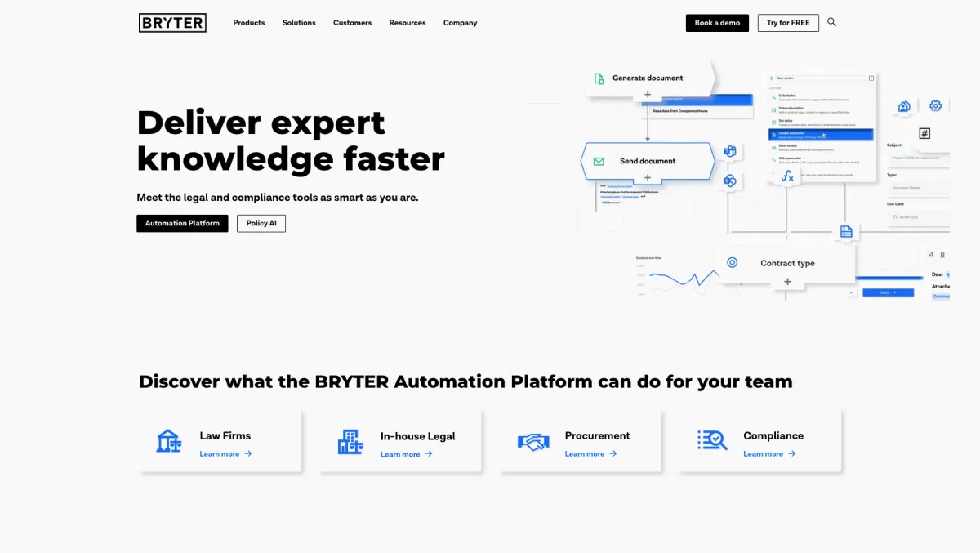The image size is (980, 553).
Task: Open the Law Firms card title
Action: pos(225,435)
